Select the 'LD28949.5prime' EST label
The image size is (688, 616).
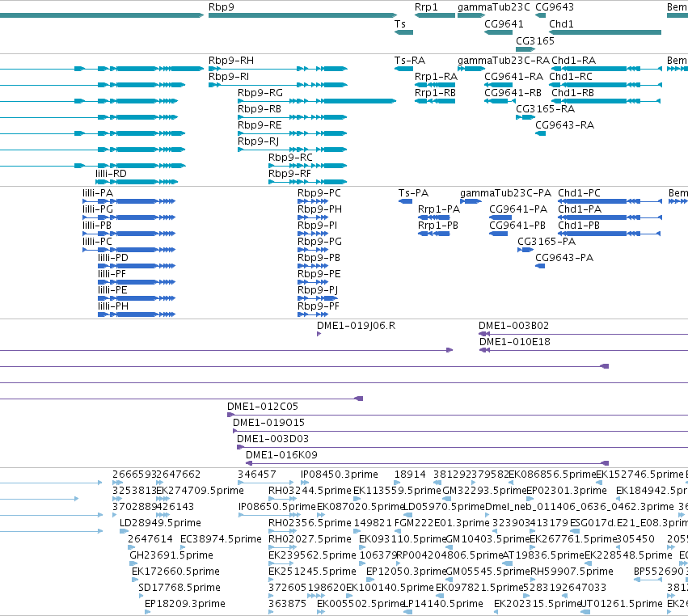point(160,523)
